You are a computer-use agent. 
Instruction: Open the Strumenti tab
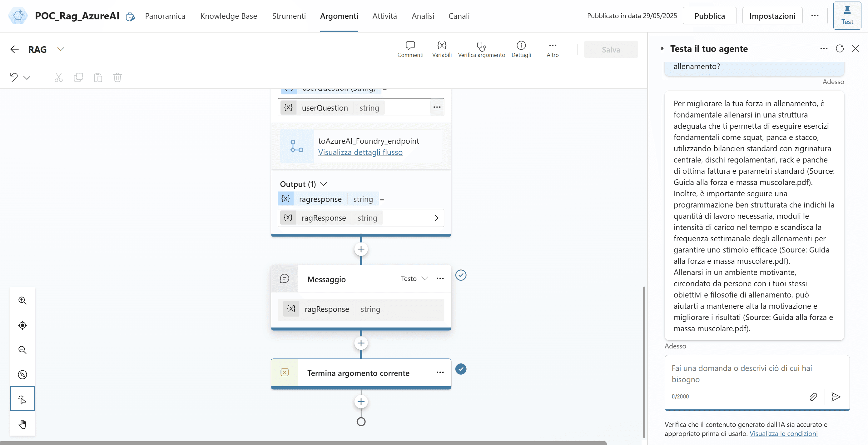pyautogui.click(x=289, y=16)
